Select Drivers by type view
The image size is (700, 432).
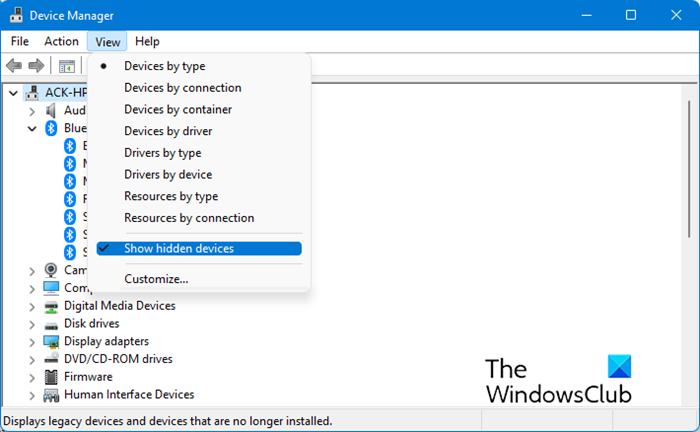162,153
